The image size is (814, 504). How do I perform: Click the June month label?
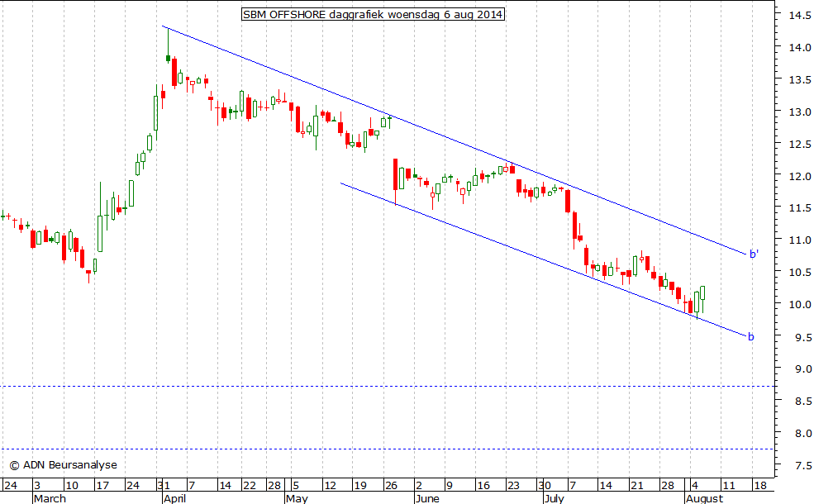point(427,498)
